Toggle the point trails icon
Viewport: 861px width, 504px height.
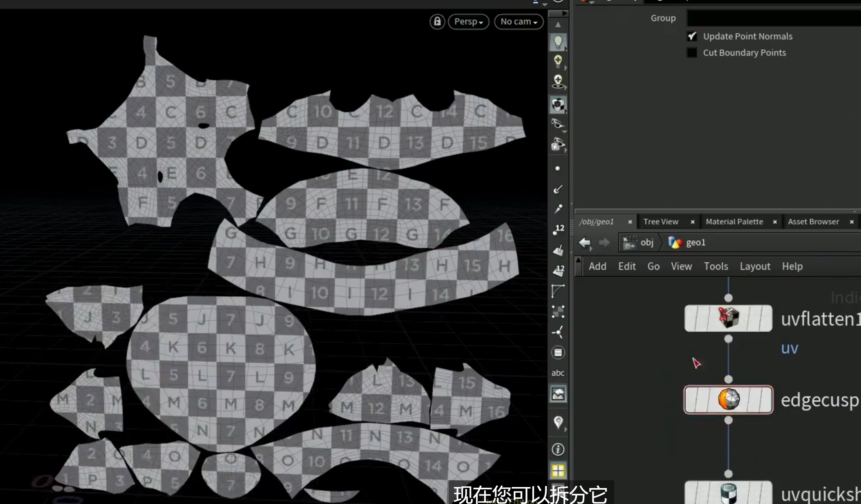click(558, 209)
